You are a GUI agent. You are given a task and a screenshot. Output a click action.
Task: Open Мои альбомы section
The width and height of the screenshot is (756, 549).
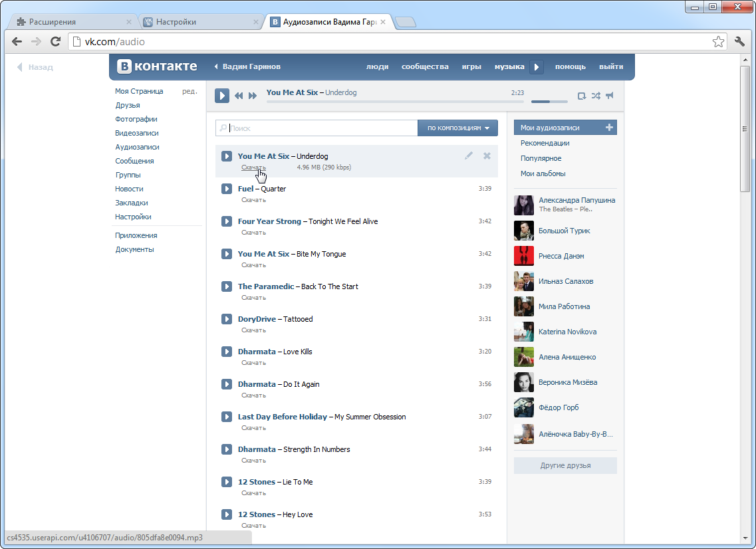(x=543, y=173)
